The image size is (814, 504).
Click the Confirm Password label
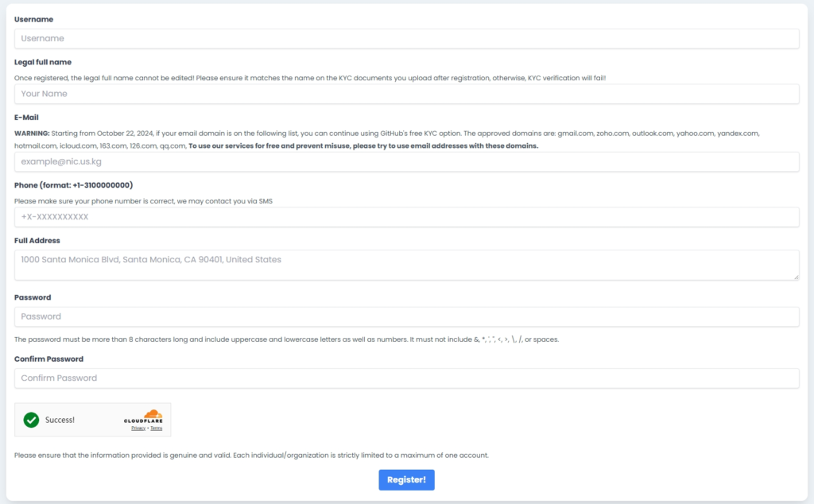click(x=48, y=359)
